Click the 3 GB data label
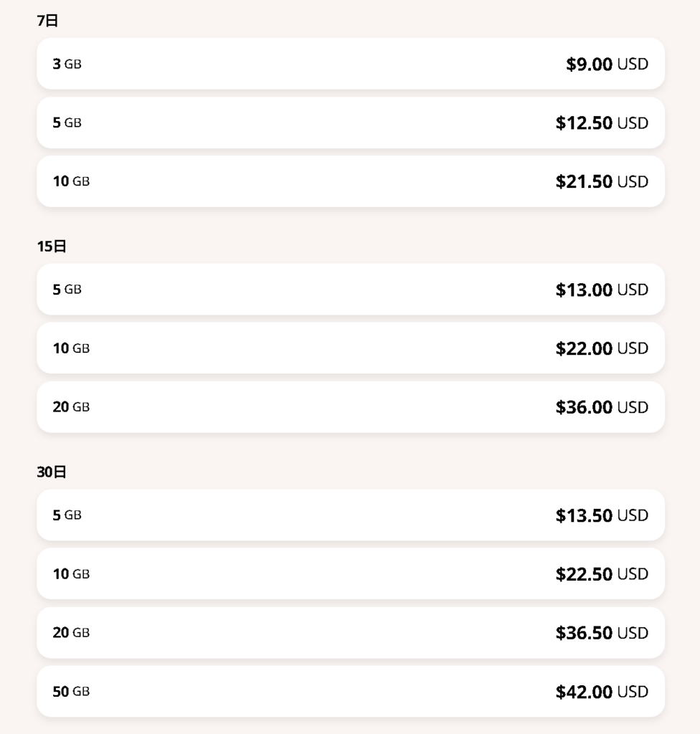700x734 pixels. pyautogui.click(x=67, y=64)
